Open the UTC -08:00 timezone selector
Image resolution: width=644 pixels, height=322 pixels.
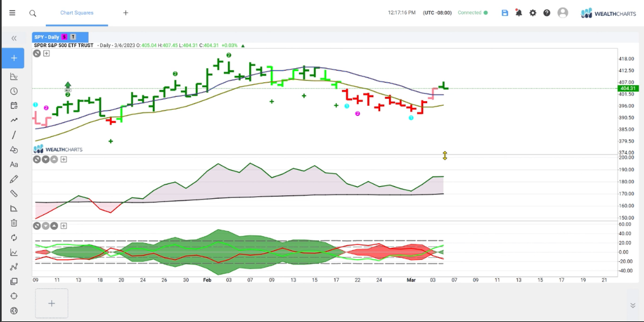(x=437, y=13)
